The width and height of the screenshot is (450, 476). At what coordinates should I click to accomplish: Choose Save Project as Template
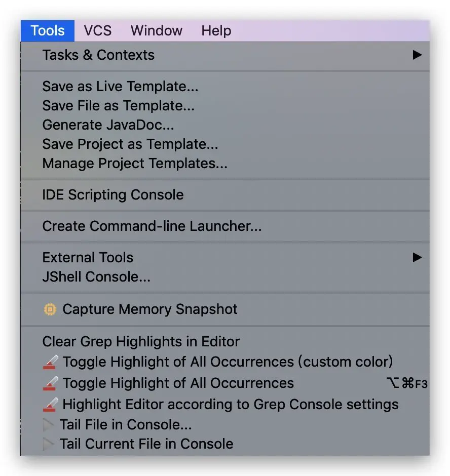click(x=130, y=144)
